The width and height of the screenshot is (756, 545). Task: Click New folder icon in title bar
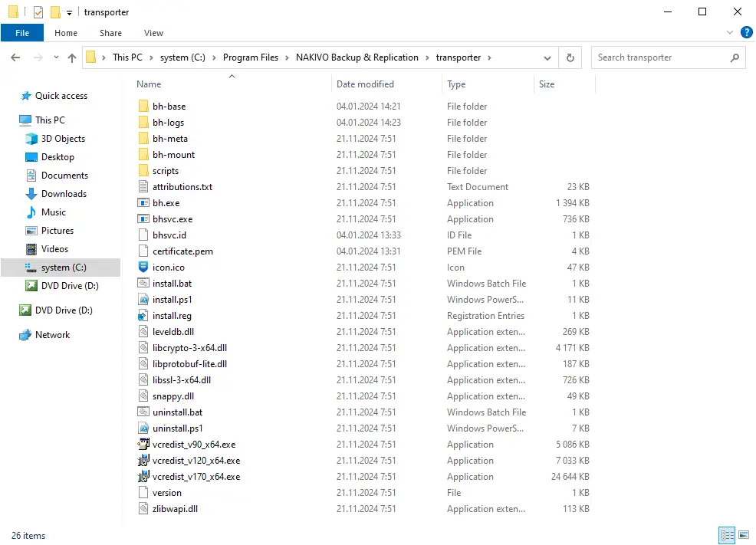coord(55,12)
